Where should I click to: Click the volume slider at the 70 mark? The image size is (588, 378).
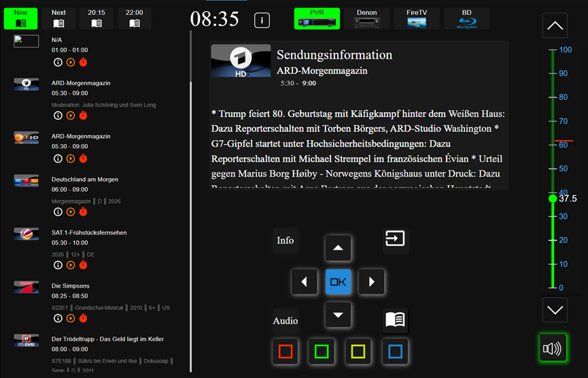[x=553, y=121]
